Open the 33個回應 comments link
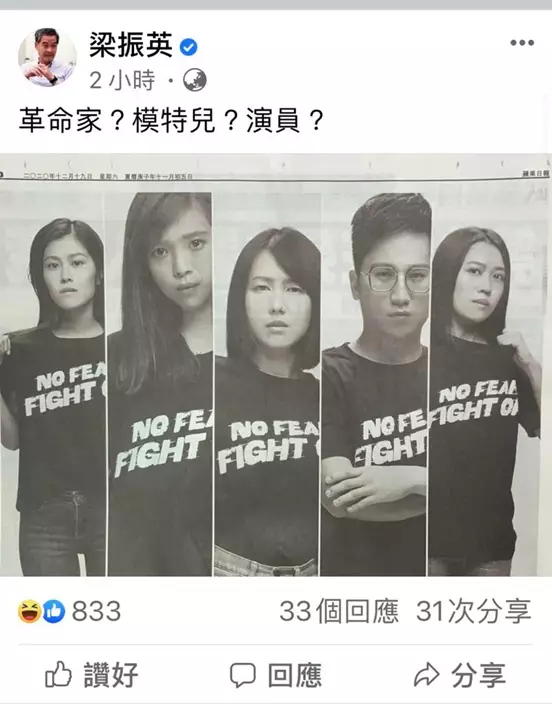The width and height of the screenshot is (552, 704). [x=339, y=612]
